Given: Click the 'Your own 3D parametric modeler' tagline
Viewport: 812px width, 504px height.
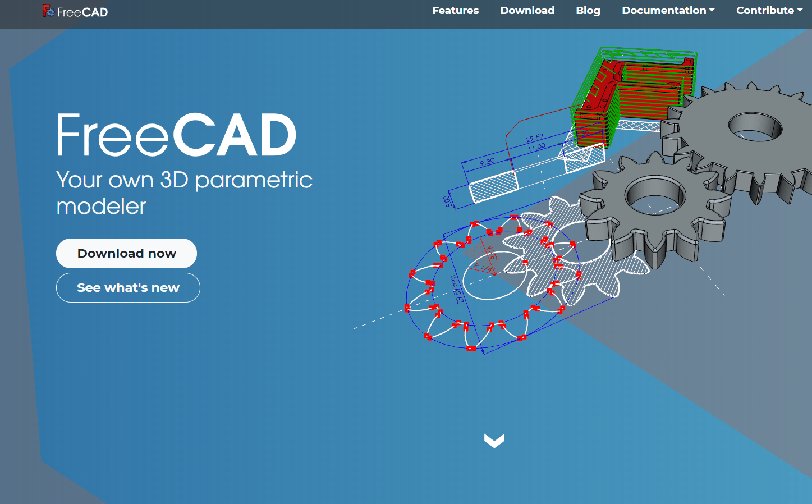Looking at the screenshot, I should point(184,193).
